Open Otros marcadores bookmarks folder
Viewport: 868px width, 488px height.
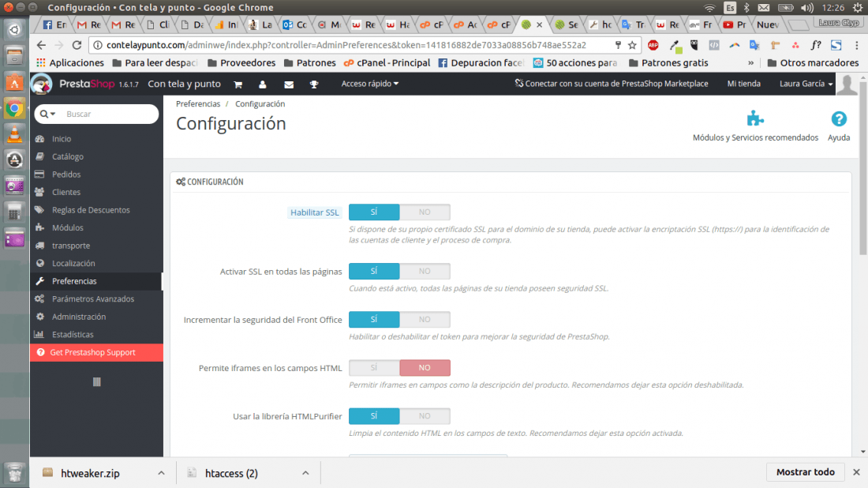tap(813, 62)
